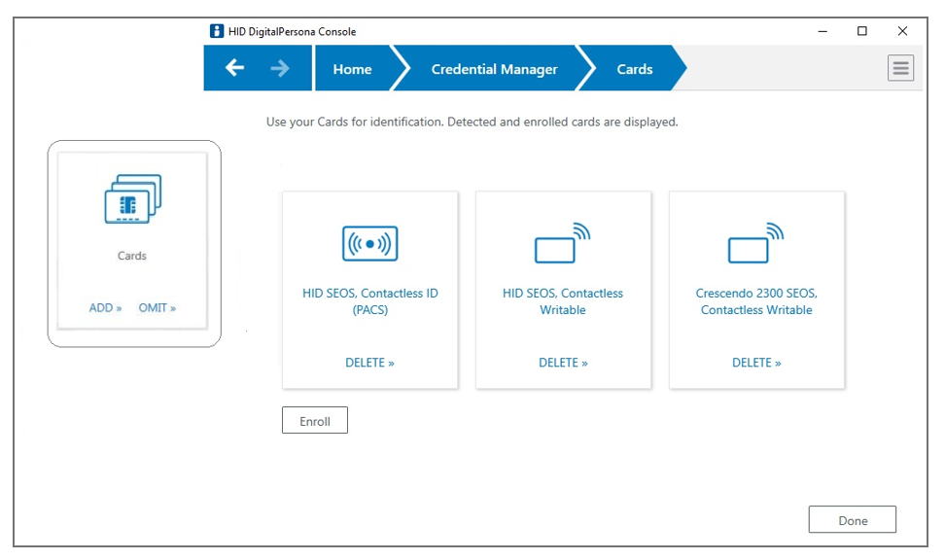The image size is (945, 560).
Task: Delete the Crescendo 2300 SEOS card
Action: click(x=756, y=362)
